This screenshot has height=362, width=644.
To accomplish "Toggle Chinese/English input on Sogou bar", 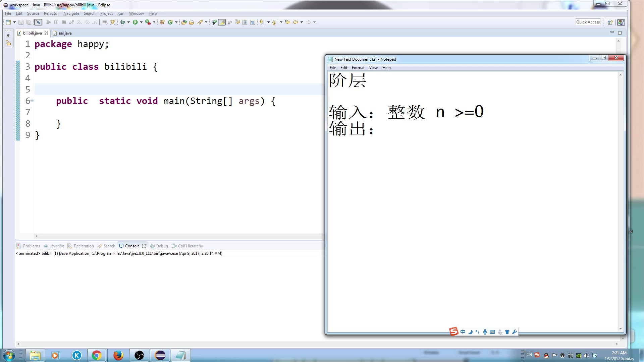I will point(463,332).
